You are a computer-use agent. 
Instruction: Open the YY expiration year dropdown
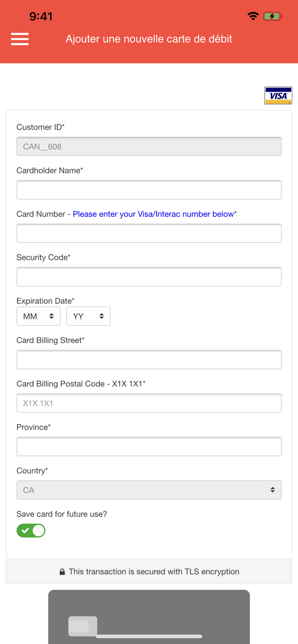click(x=88, y=316)
